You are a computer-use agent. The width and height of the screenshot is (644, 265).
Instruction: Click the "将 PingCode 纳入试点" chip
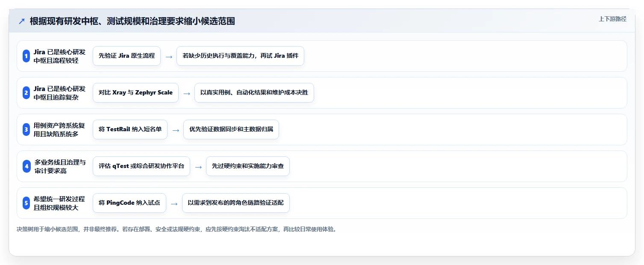129,203
